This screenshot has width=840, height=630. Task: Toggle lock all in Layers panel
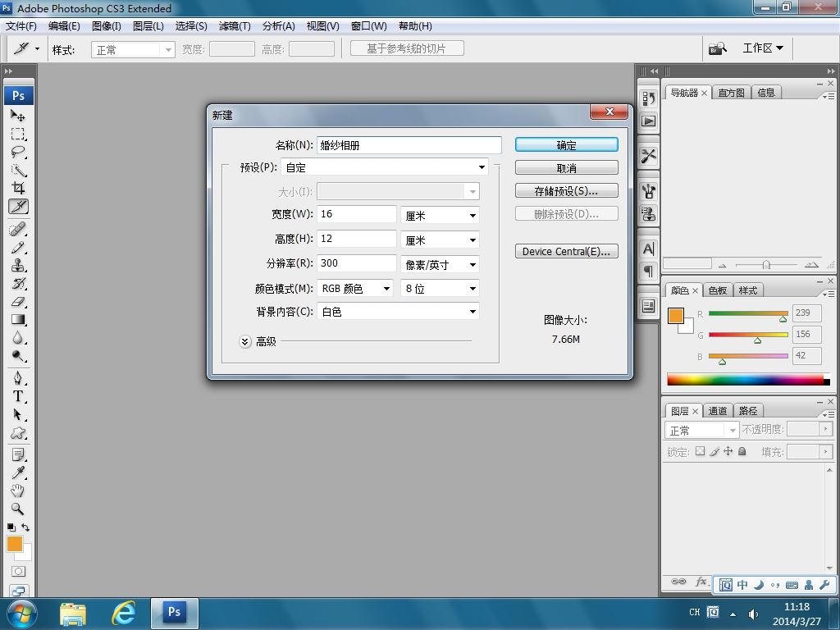point(742,451)
